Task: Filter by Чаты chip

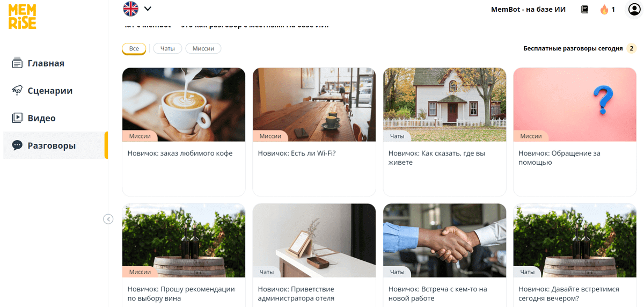Action: click(167, 49)
